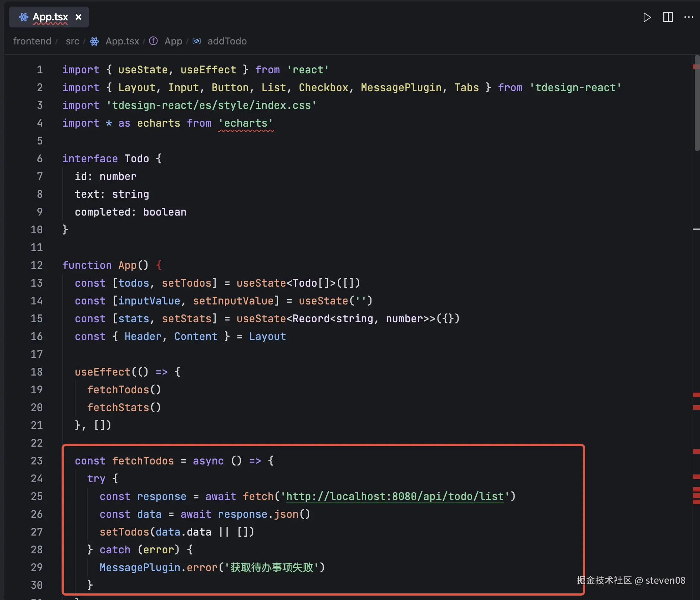This screenshot has width=700, height=600.
Task: Click 'setTodos' call on line 27
Action: click(124, 532)
